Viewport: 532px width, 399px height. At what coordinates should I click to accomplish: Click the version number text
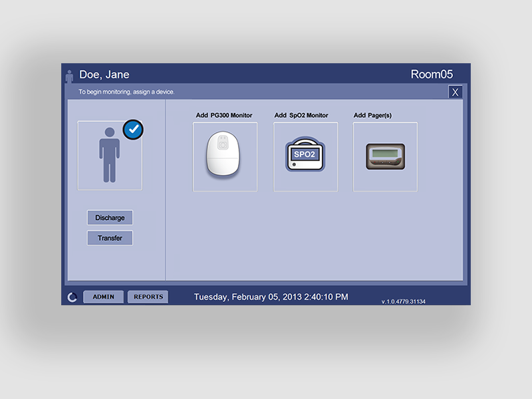pos(403,301)
